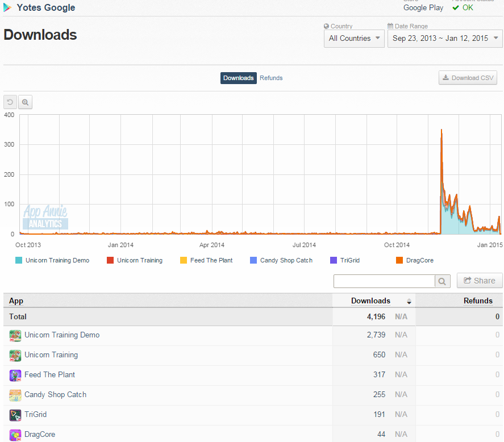Click the 317 downloads value
The image size is (504, 442).
point(379,375)
